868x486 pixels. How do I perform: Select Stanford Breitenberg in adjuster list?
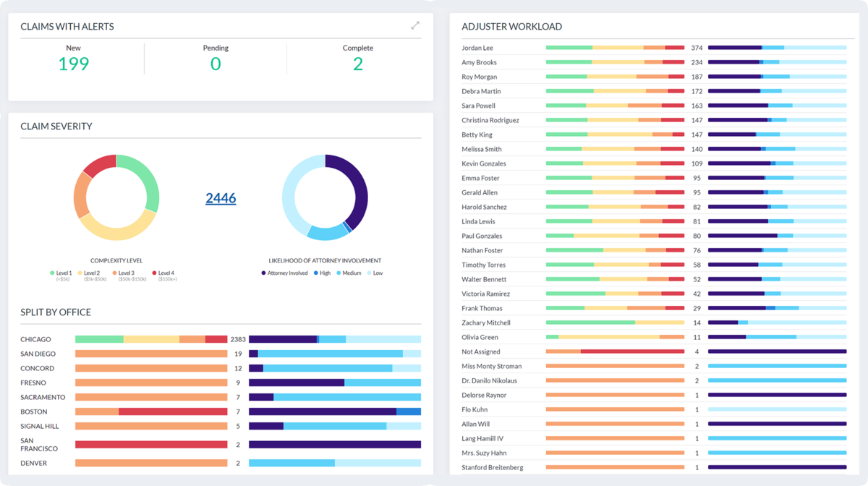tap(492, 467)
